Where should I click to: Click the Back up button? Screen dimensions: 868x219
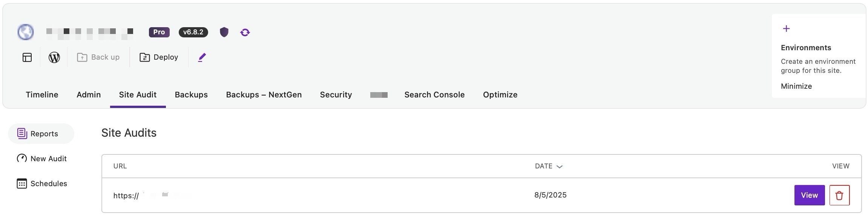tap(98, 57)
